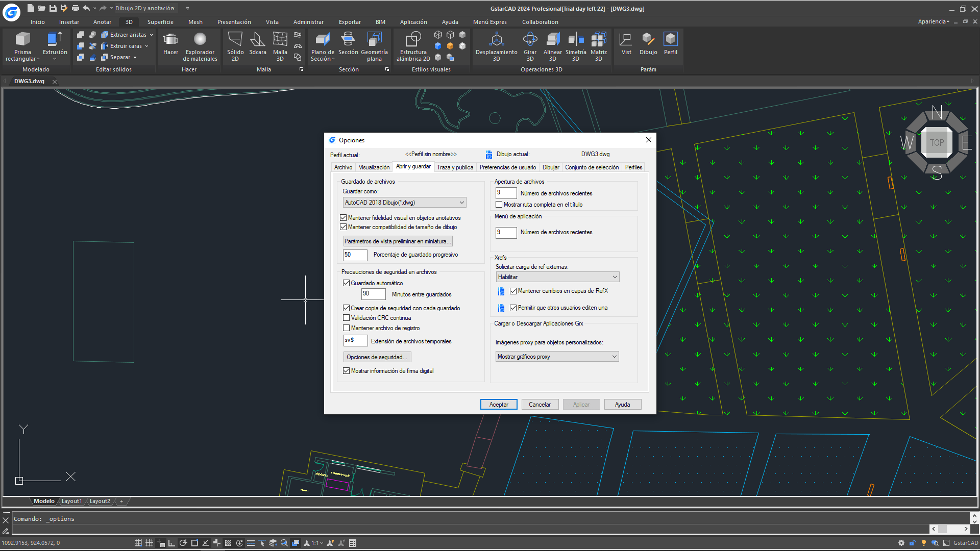Select the Extrusión tool
Viewport: 980px width, 551px height.
pyautogui.click(x=55, y=40)
